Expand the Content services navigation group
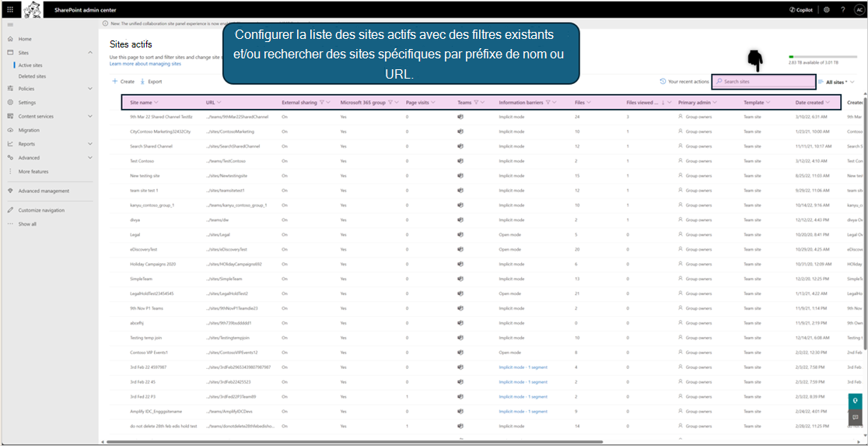868x446 pixels. click(x=90, y=116)
